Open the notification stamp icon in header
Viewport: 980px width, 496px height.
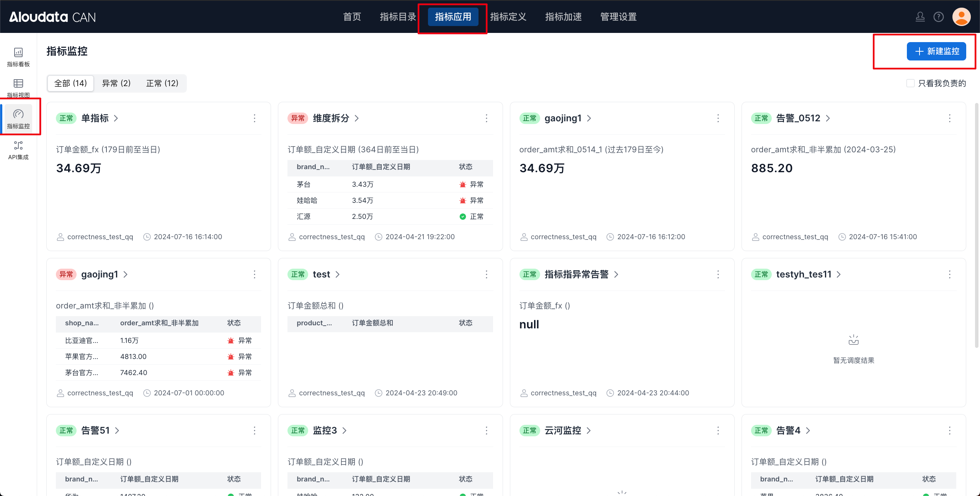point(920,17)
